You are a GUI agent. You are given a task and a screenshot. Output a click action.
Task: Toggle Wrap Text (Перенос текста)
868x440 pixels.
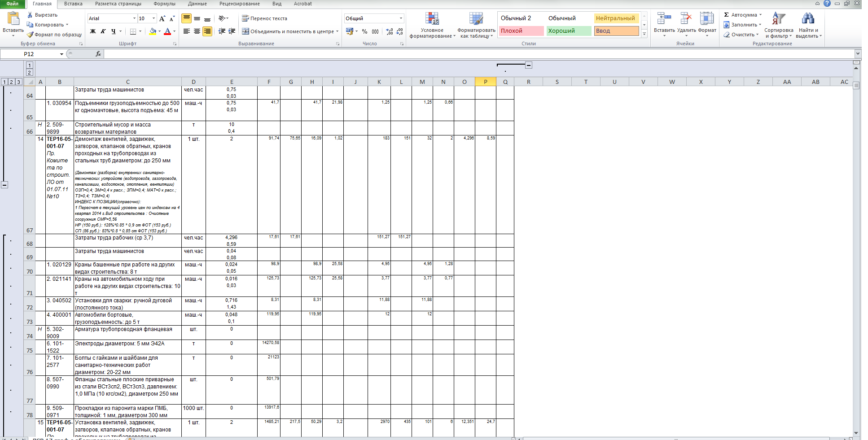[264, 18]
